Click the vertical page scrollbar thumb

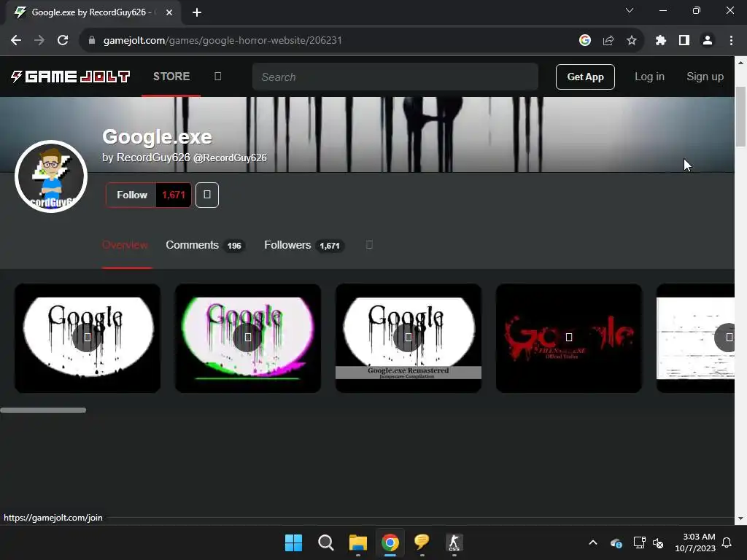tap(740, 116)
